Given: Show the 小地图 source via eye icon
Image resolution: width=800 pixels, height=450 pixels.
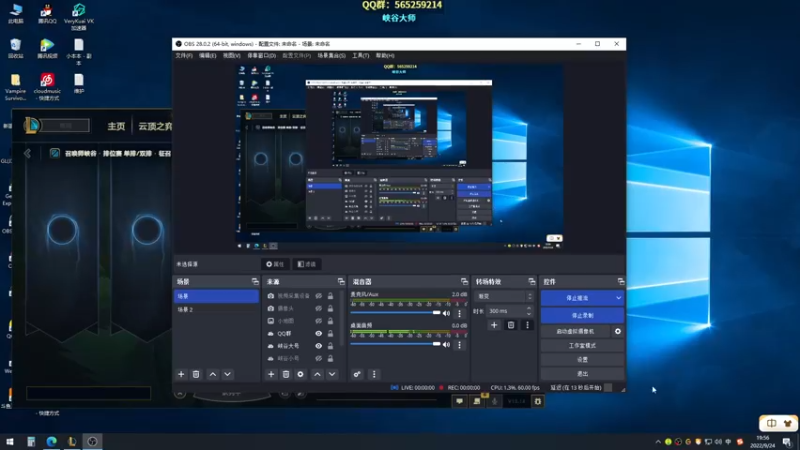Looking at the screenshot, I should (x=318, y=321).
